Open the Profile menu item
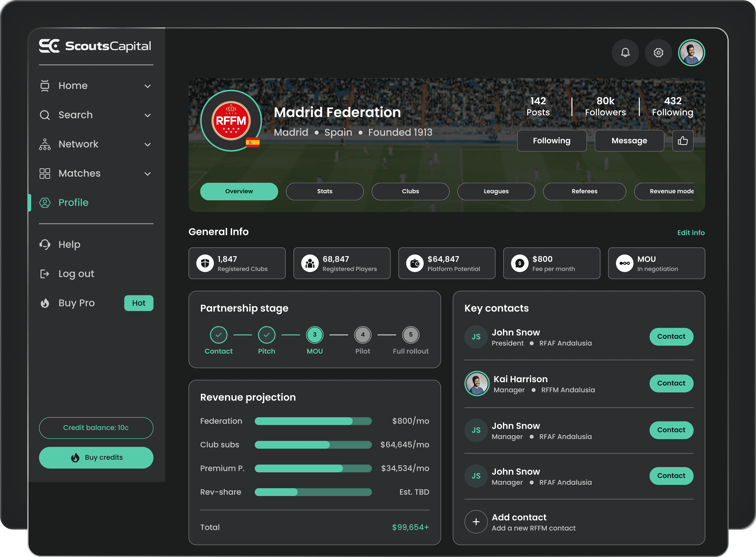This screenshot has width=756, height=557. [96, 203]
